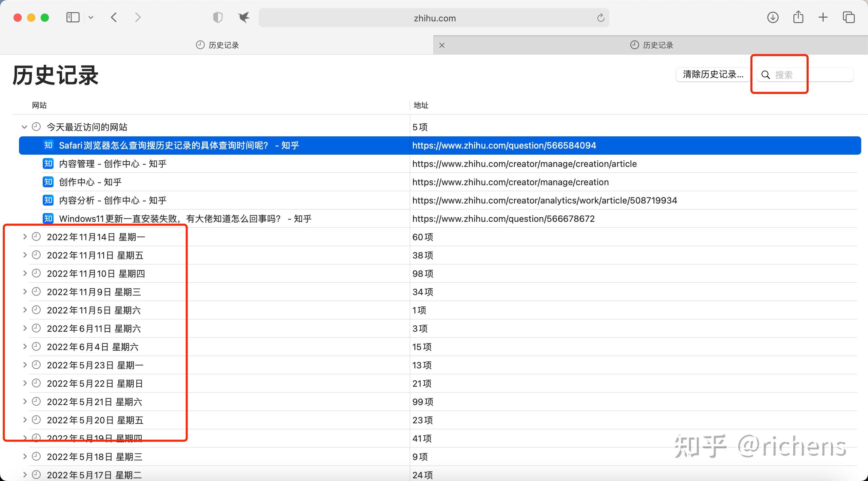Sort by the 地址 column header
Screen dimensions: 868x481
point(421,105)
